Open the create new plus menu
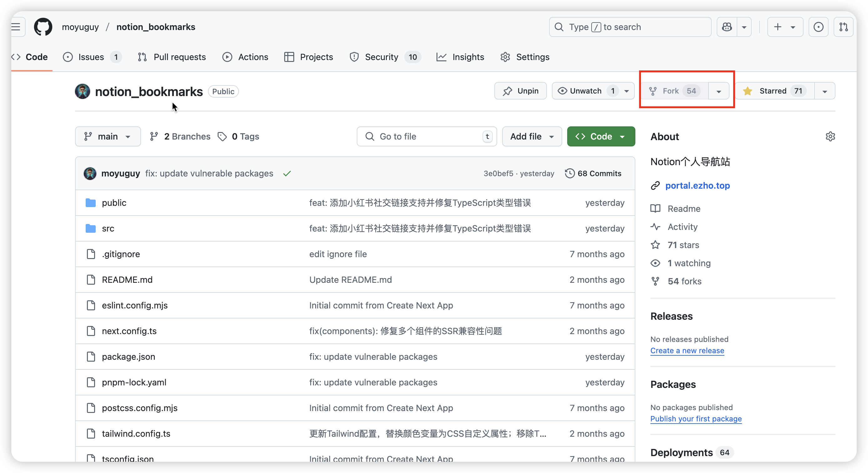Viewport: 868px width, 473px height. tap(785, 27)
